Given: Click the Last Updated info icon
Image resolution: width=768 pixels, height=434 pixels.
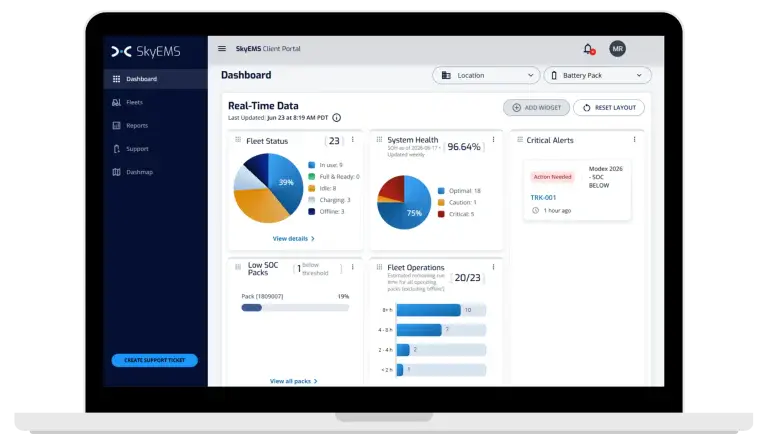Looking at the screenshot, I should coord(336,118).
